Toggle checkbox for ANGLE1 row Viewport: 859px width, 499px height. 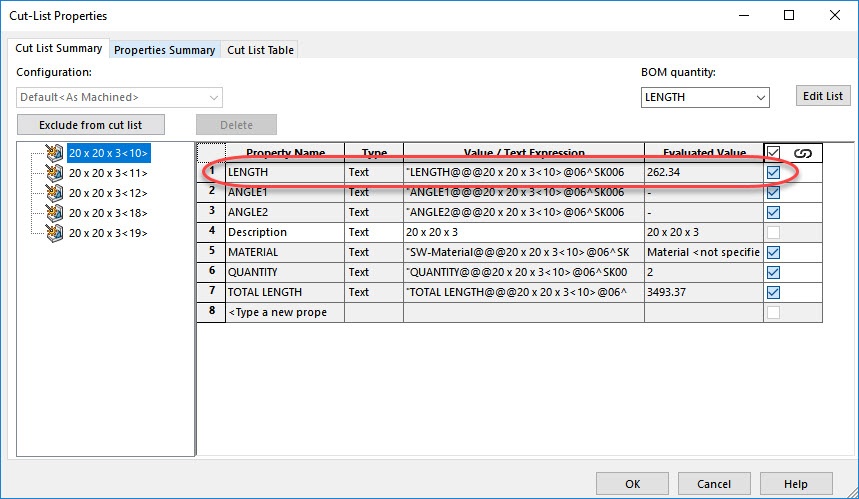click(x=773, y=192)
